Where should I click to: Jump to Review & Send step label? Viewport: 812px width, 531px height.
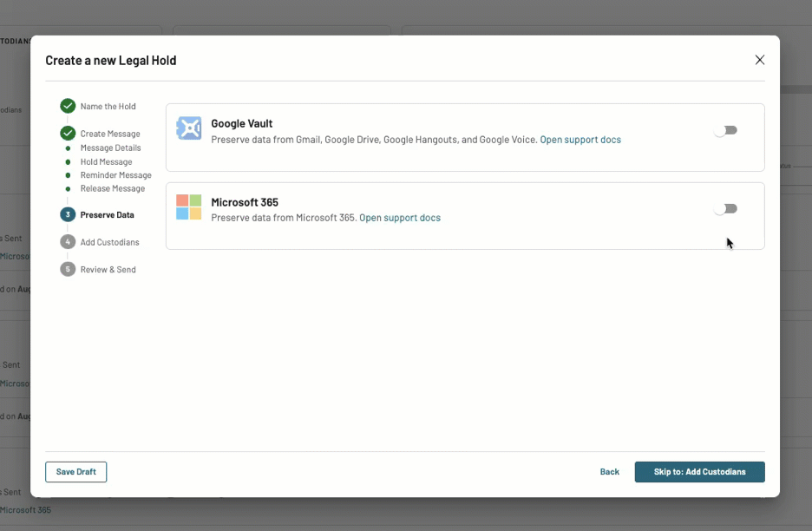click(x=108, y=270)
